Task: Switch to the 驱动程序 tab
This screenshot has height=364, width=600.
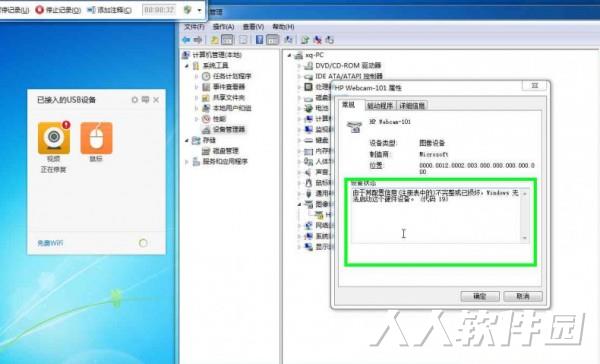Action: coord(380,106)
